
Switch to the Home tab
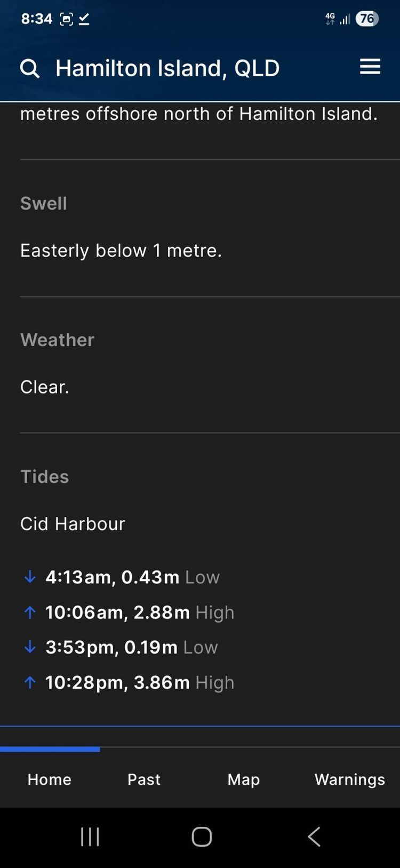click(x=50, y=779)
